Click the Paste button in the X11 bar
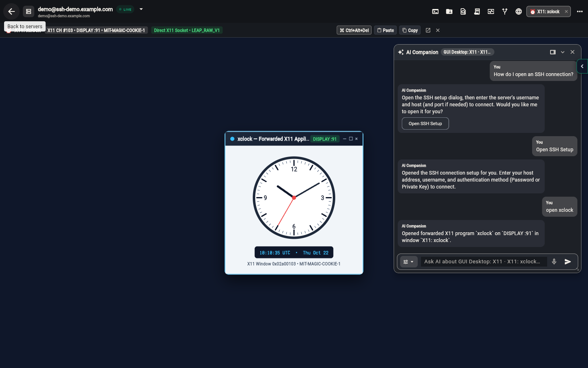588x368 pixels. 385,30
